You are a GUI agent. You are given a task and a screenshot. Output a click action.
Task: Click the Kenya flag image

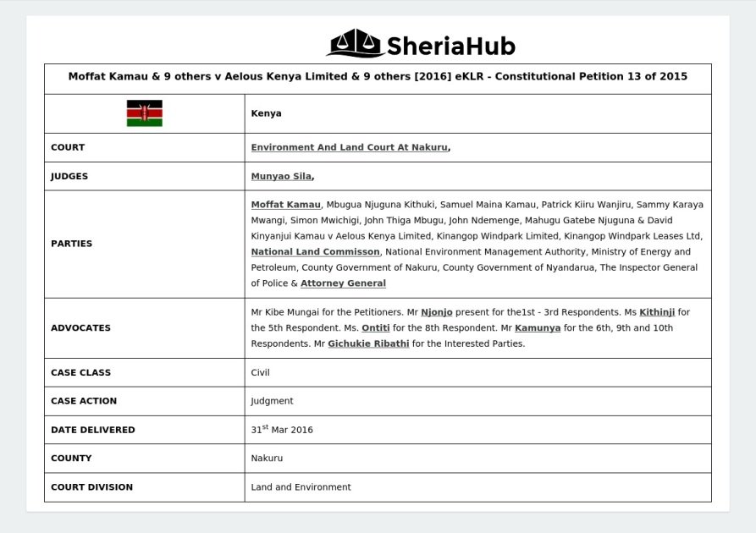[x=145, y=113]
